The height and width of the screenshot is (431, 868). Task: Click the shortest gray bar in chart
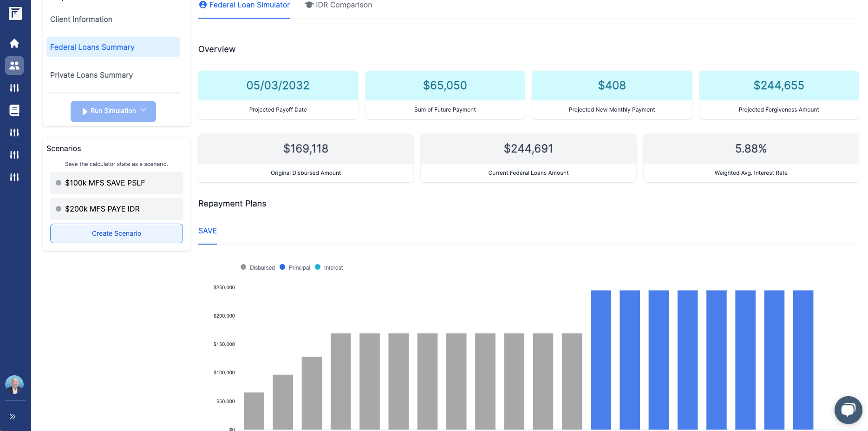click(254, 411)
